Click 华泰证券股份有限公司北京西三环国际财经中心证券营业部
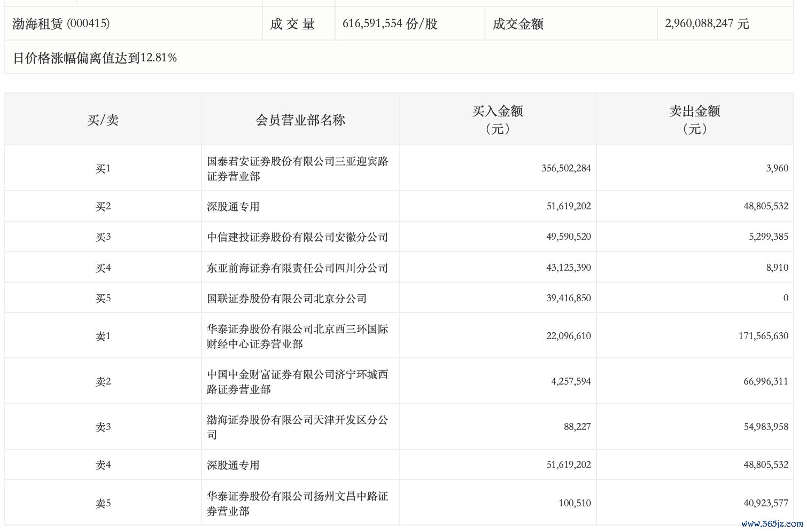This screenshot has width=807, height=532. click(x=298, y=336)
